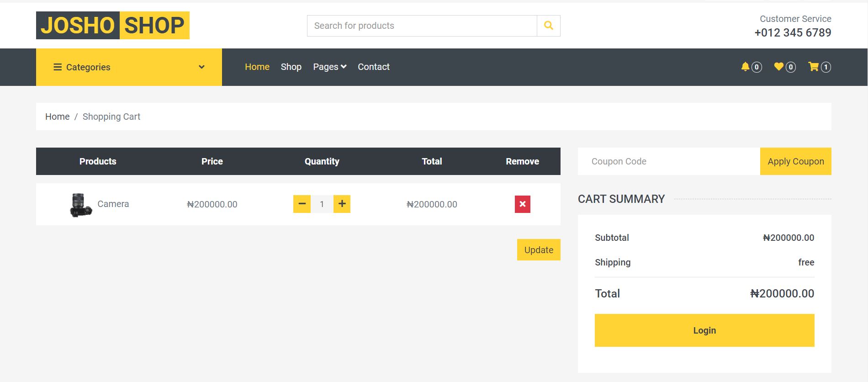Click the customer service number +012 345 6789
Image resolution: width=868 pixels, height=382 pixels.
coord(793,32)
